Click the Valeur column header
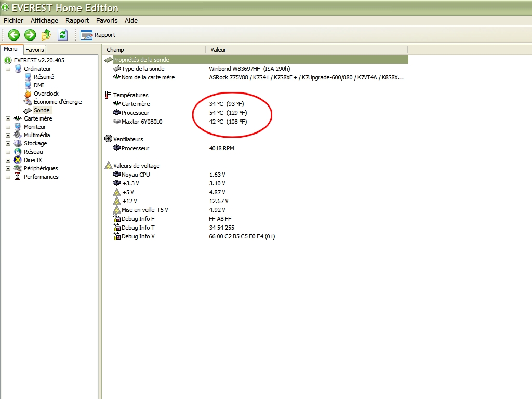The height and width of the screenshot is (399, 532). [218, 50]
